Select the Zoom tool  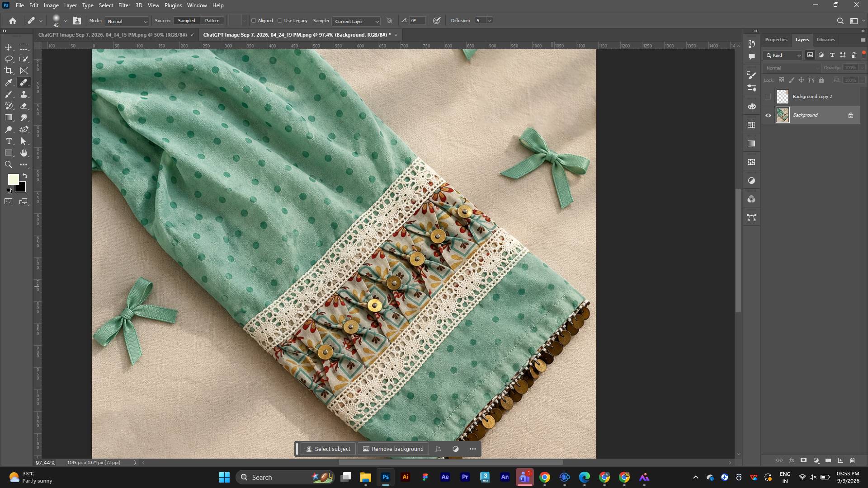[x=9, y=165]
